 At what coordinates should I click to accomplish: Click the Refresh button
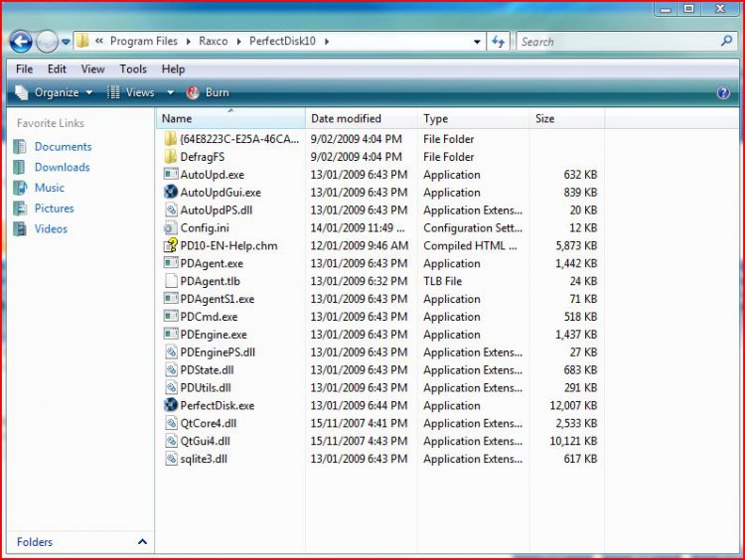tap(498, 42)
